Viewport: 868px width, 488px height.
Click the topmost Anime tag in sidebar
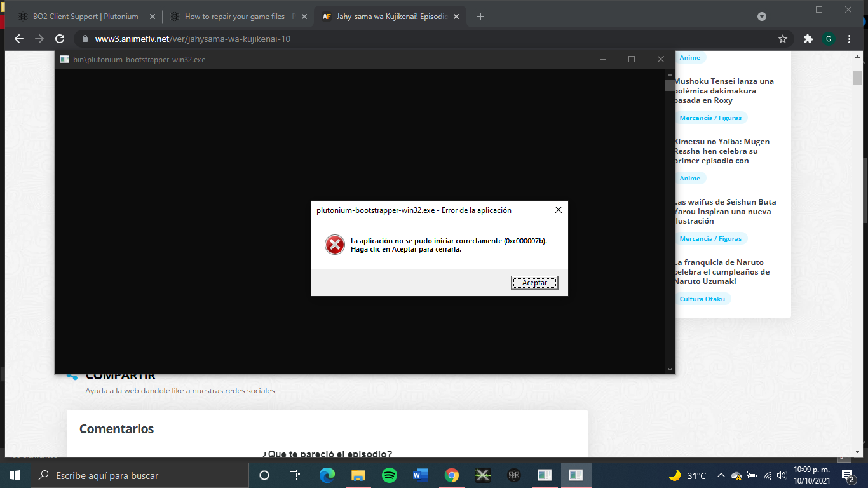tap(690, 57)
